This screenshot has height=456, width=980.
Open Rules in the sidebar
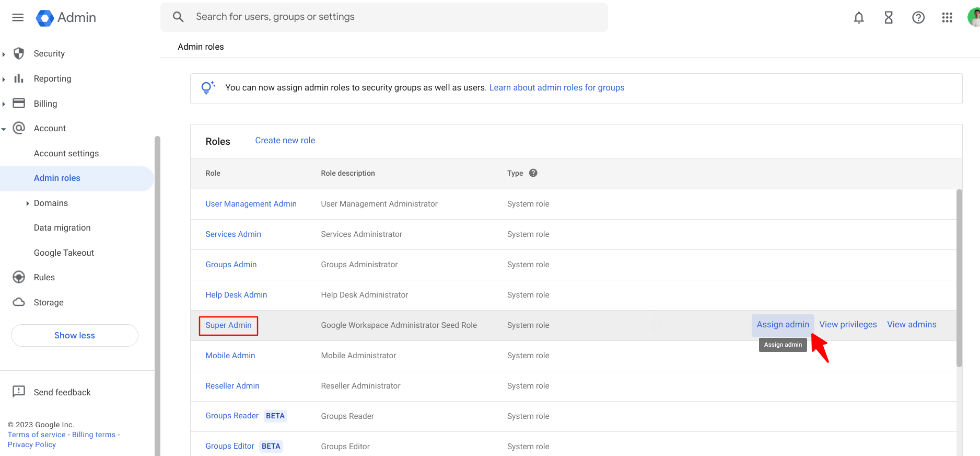pos(44,277)
